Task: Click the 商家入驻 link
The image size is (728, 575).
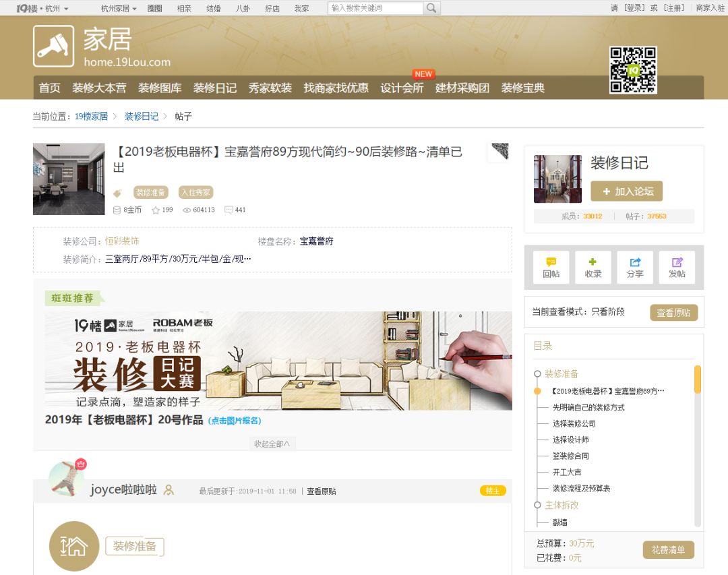Action: point(710,8)
